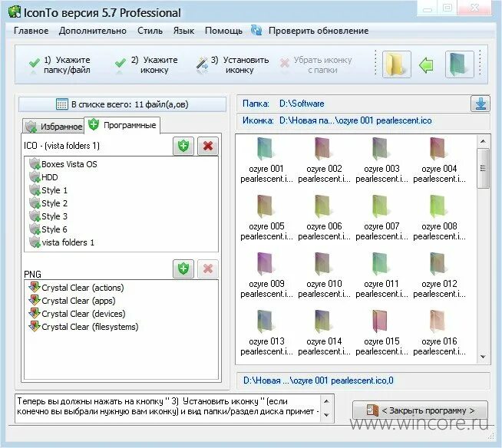Select 'Style 1' icon set
The image size is (502, 448).
48,190
